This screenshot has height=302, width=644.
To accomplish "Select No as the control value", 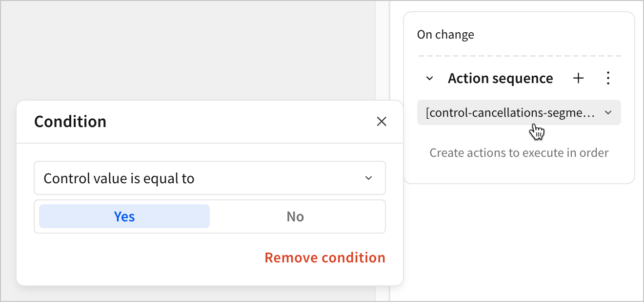I will 295,216.
